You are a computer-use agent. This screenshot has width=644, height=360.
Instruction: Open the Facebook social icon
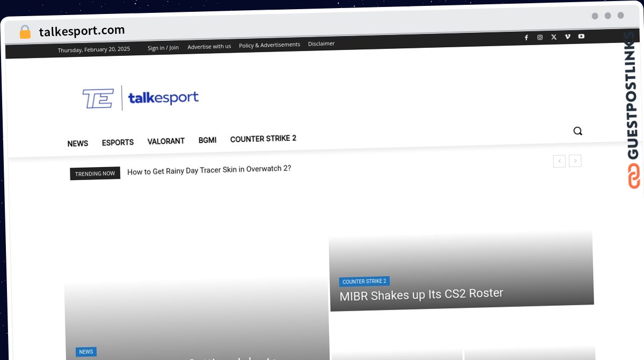526,38
